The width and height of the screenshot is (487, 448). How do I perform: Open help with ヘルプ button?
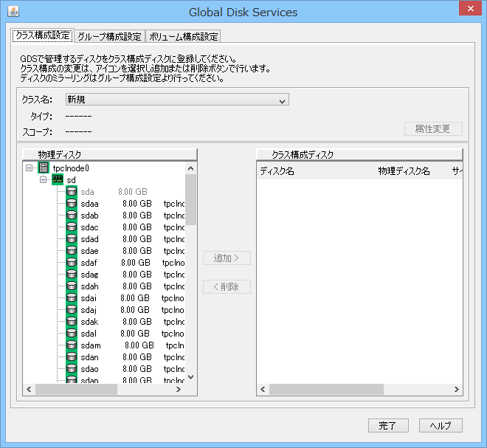coord(441,425)
